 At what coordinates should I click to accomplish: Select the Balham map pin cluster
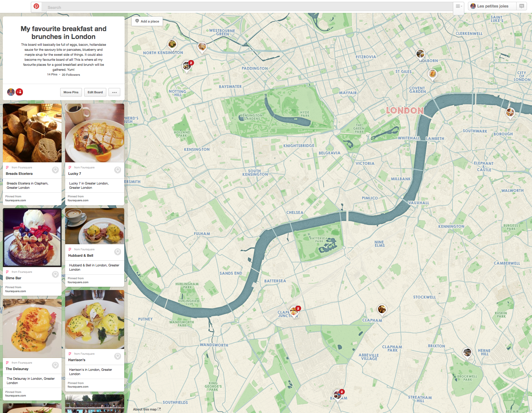337,395
